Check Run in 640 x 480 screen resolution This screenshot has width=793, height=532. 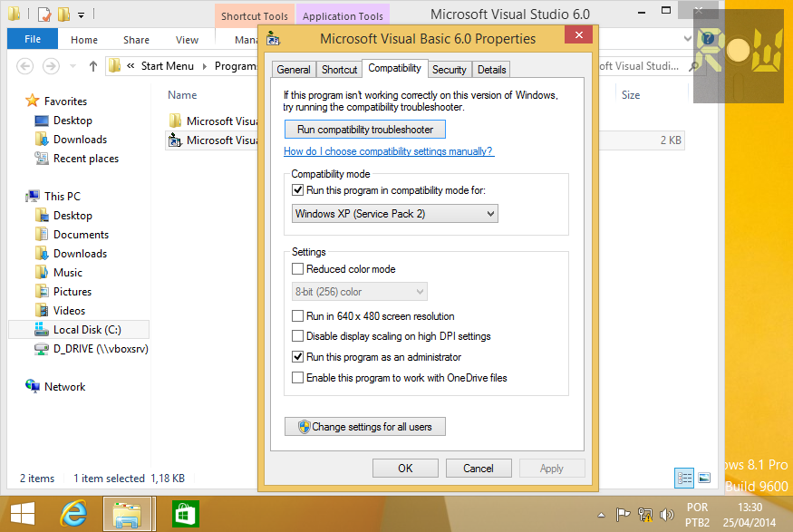[298, 315]
